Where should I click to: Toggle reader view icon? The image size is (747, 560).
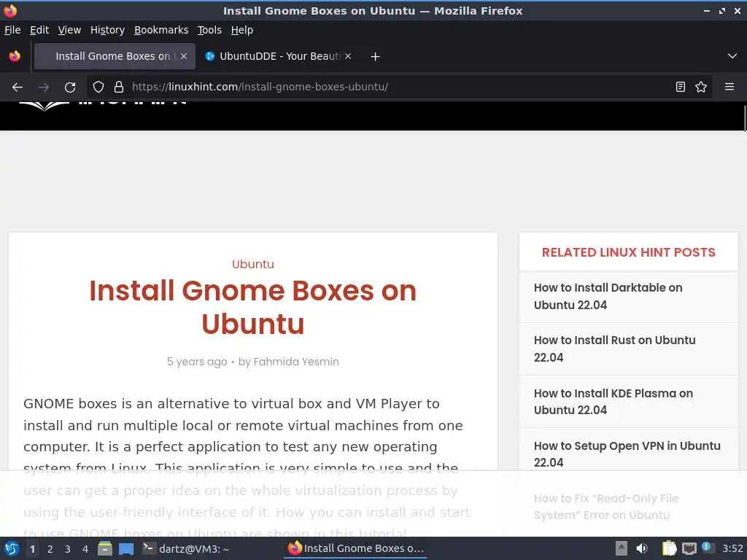pos(681,87)
